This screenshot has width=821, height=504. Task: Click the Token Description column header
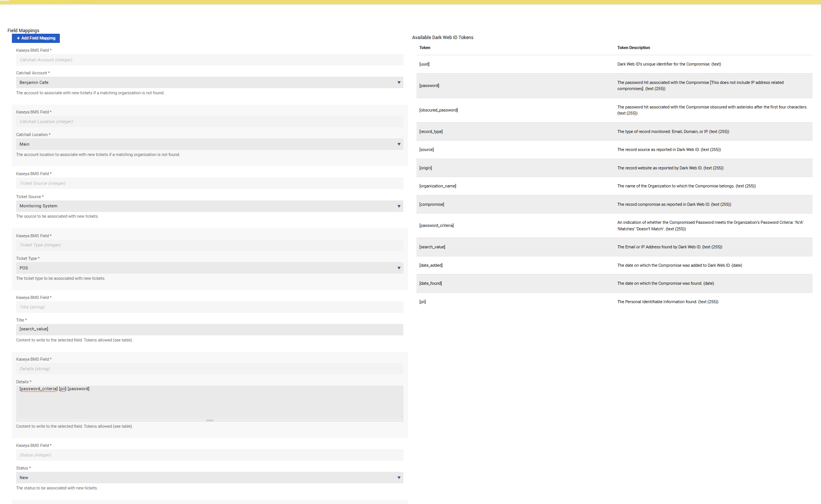[633, 48]
